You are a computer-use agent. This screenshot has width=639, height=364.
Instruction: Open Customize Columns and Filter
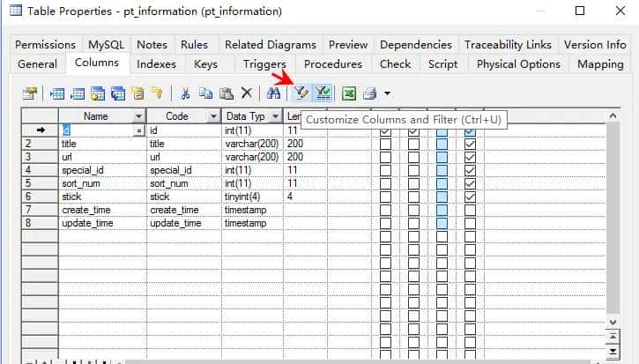click(301, 93)
